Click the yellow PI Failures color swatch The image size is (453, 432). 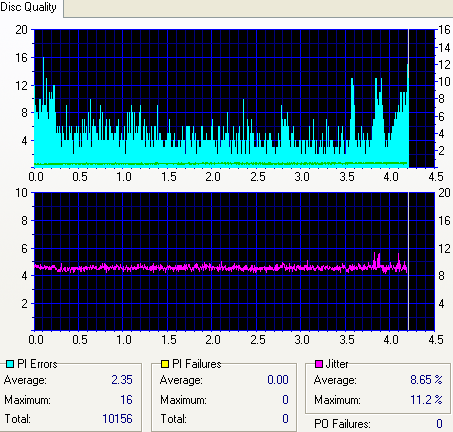click(x=165, y=364)
